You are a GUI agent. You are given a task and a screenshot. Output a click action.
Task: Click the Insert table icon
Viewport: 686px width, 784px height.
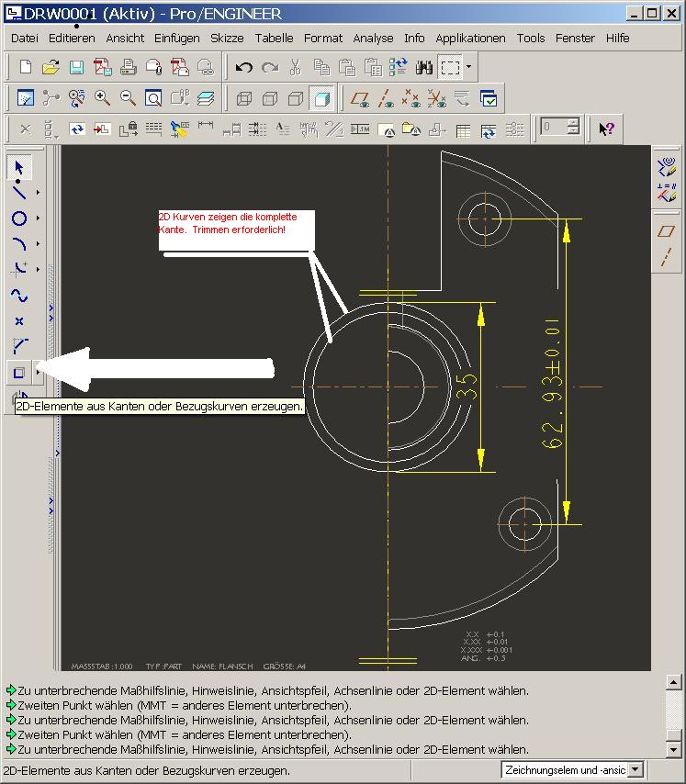[463, 130]
